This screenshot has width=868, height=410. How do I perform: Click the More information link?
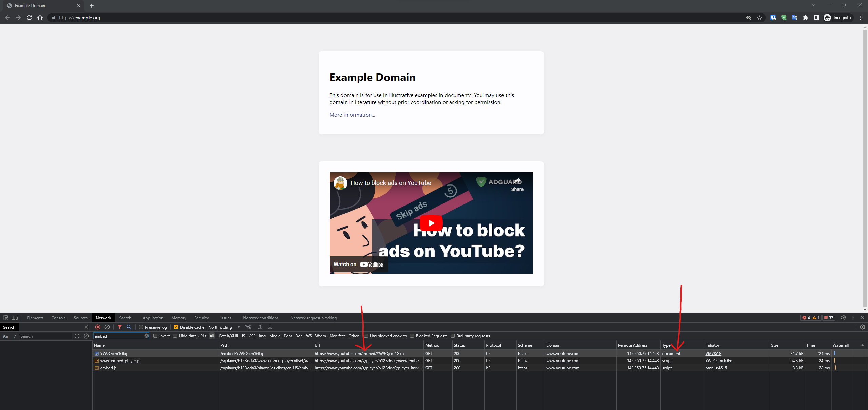[352, 115]
